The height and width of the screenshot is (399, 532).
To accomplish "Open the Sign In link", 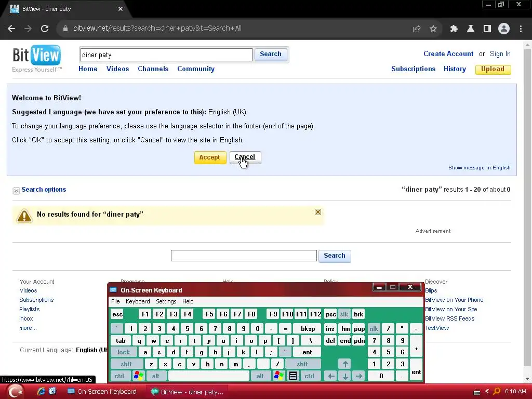I will point(500,54).
